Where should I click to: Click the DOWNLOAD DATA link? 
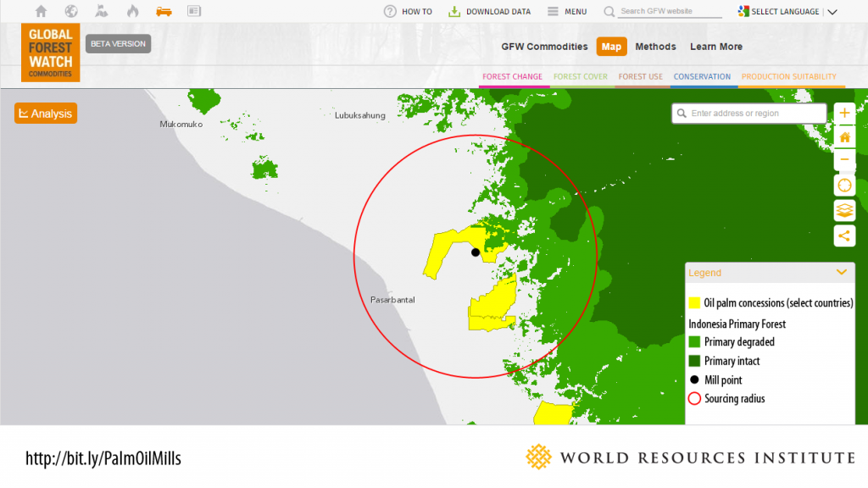[x=498, y=12]
